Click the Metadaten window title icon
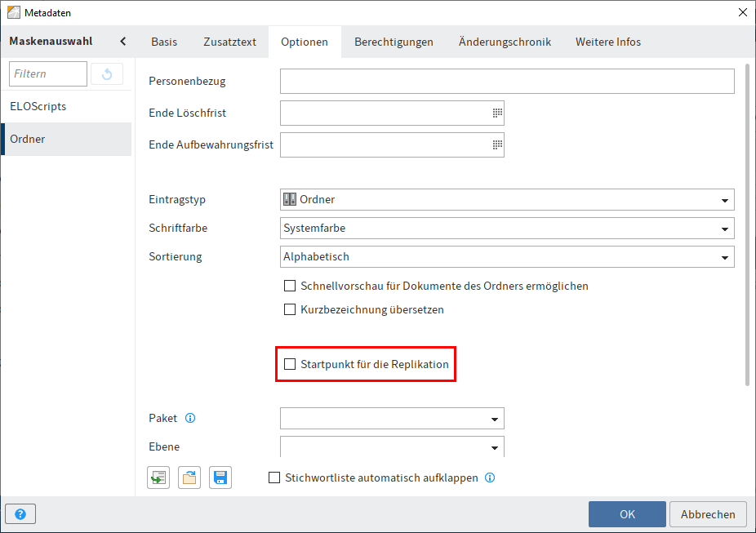 point(14,12)
